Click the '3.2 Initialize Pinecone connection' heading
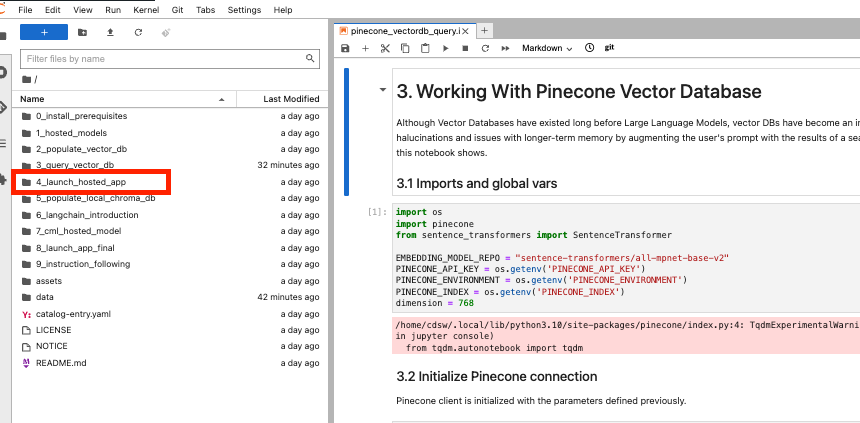The width and height of the screenshot is (860, 423). pos(497,376)
